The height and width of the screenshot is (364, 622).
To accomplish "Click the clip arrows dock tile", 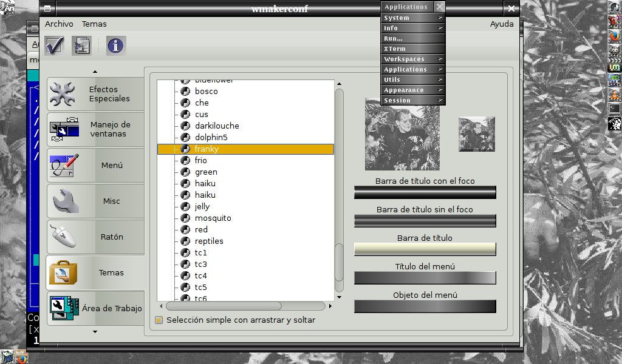I will click(x=615, y=61).
